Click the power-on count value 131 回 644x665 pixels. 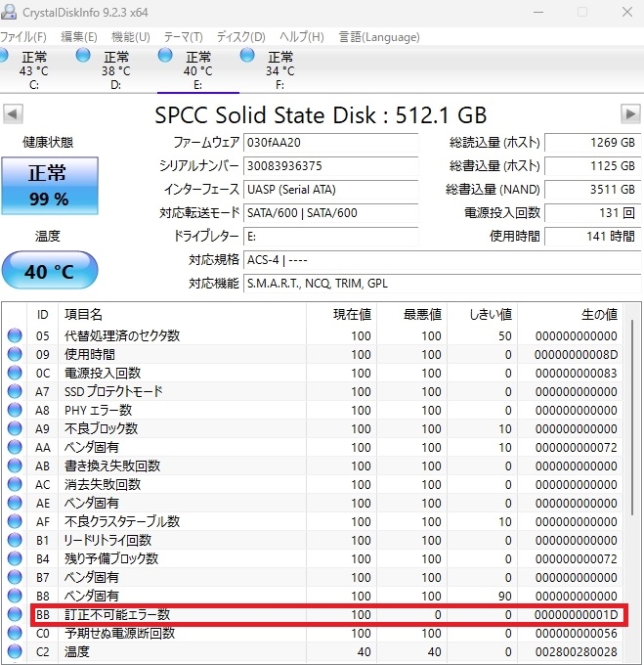click(x=593, y=213)
